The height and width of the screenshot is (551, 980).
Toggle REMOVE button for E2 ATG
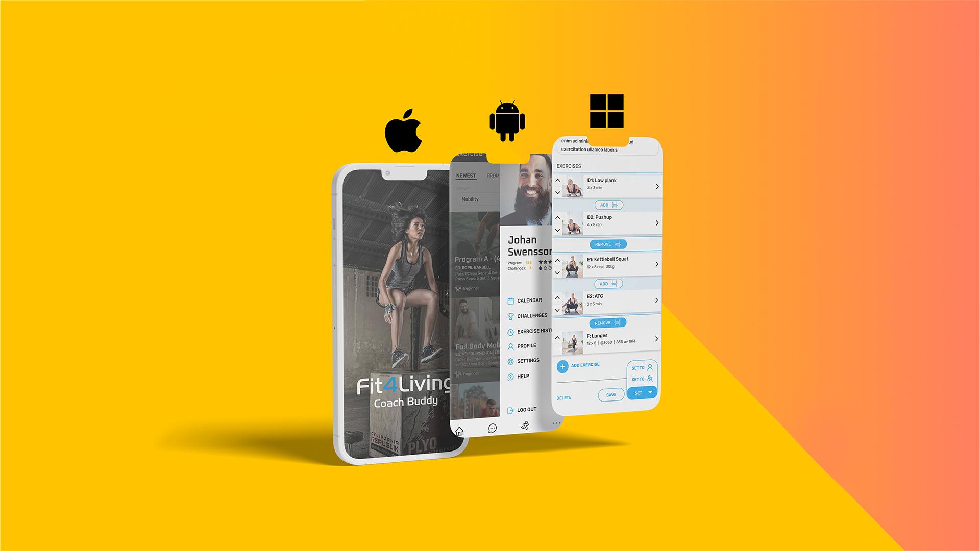(605, 323)
